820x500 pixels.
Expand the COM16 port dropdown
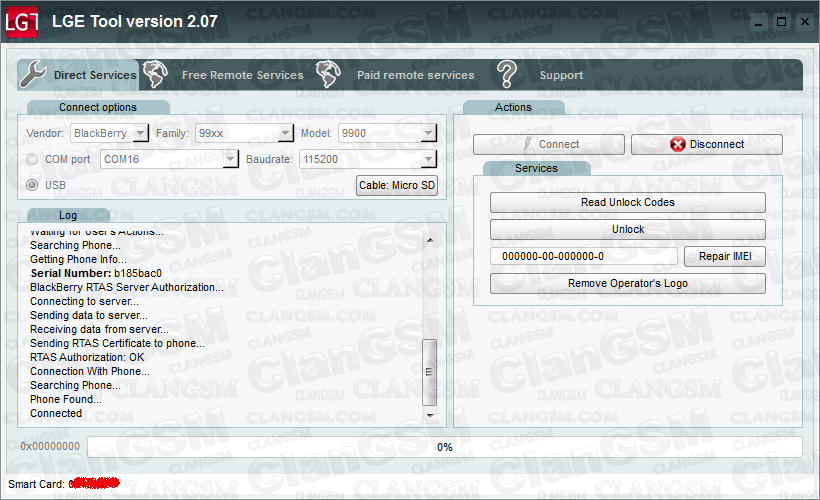231,159
